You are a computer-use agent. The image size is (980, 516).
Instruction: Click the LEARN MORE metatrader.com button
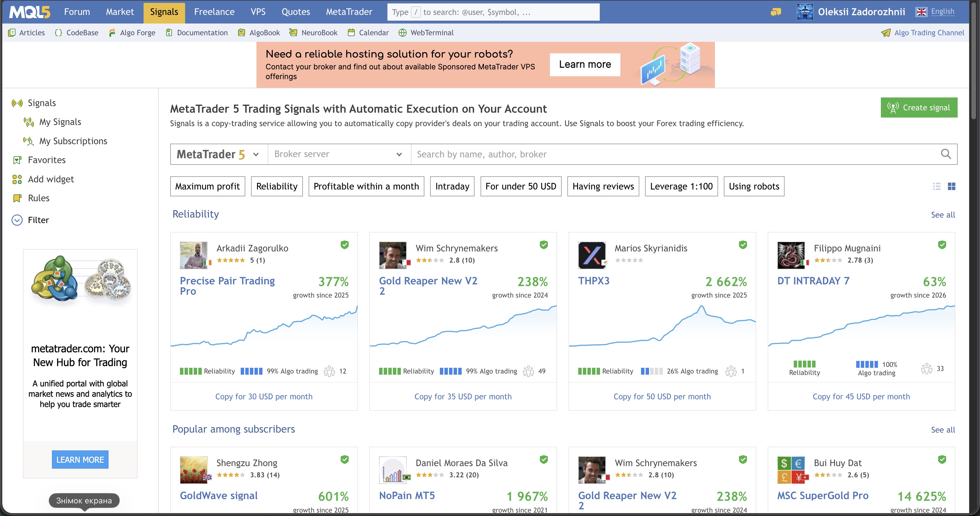click(80, 460)
